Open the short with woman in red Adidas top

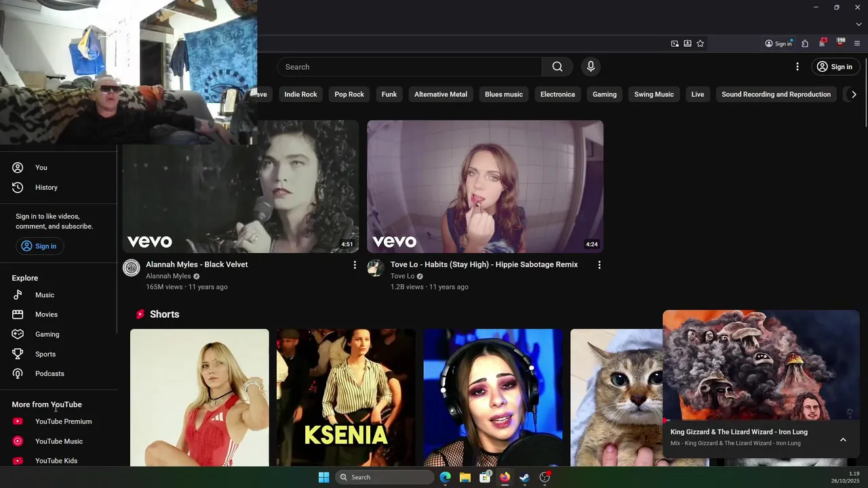click(x=199, y=398)
